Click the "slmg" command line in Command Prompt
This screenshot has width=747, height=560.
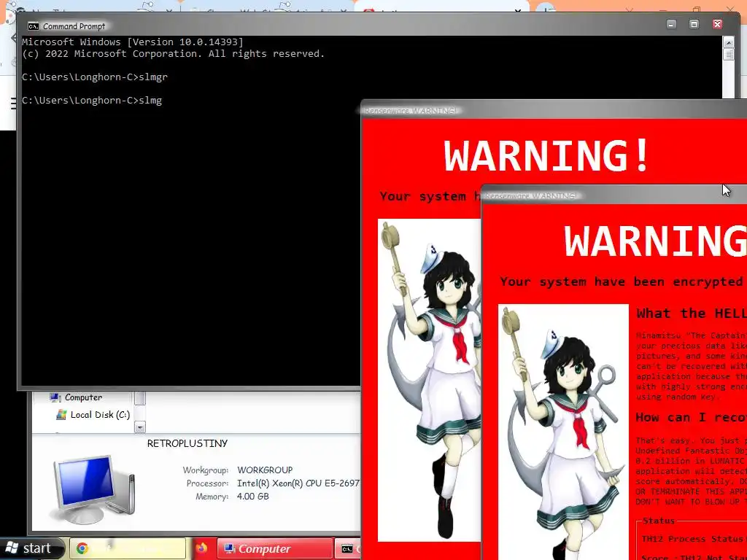tap(92, 101)
